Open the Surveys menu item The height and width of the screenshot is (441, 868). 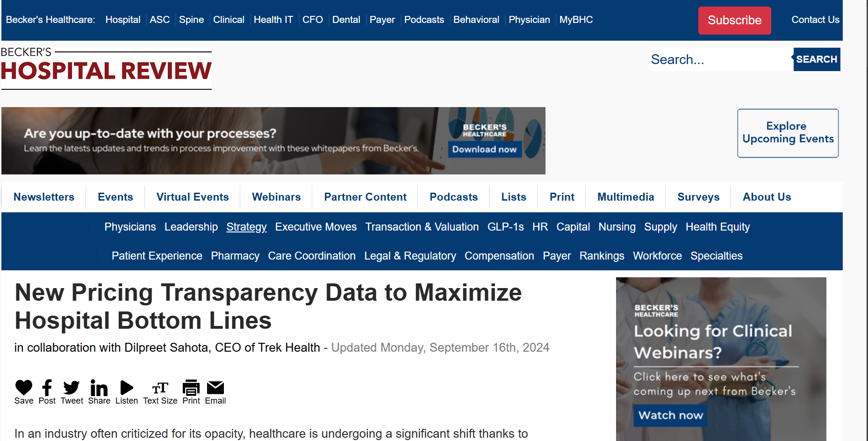coord(698,197)
